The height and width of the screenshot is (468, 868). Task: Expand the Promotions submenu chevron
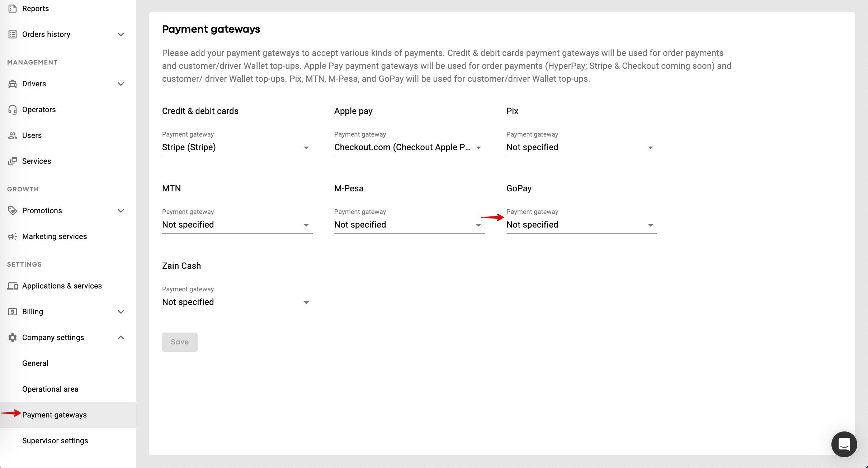pos(121,211)
